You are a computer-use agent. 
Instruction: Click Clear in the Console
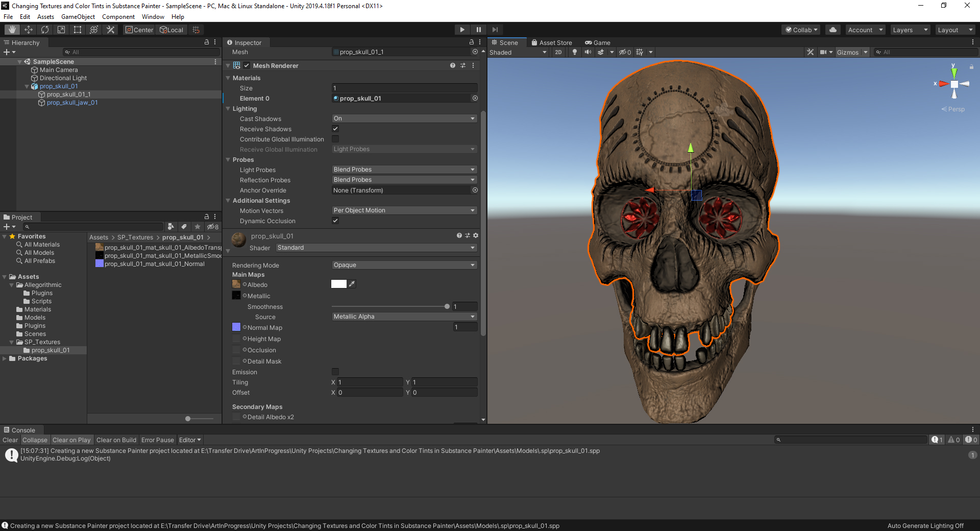10,440
